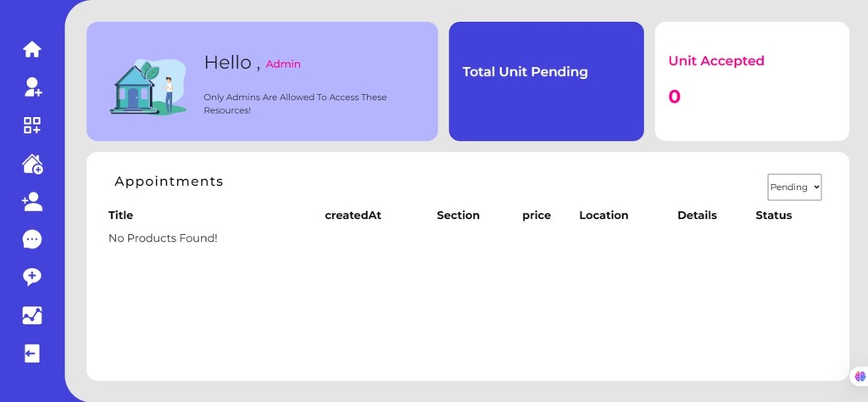This screenshot has width=868, height=402.
Task: Go to the Home icon in sidebar
Action: pyautogui.click(x=32, y=49)
